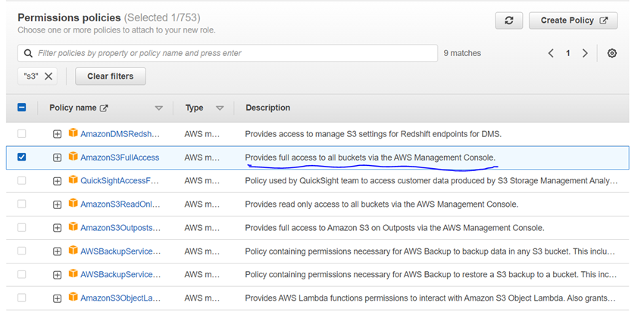Uncheck the AmazonS3FullAccess policy checkbox
Image resolution: width=644 pixels, height=312 pixels.
click(x=21, y=157)
